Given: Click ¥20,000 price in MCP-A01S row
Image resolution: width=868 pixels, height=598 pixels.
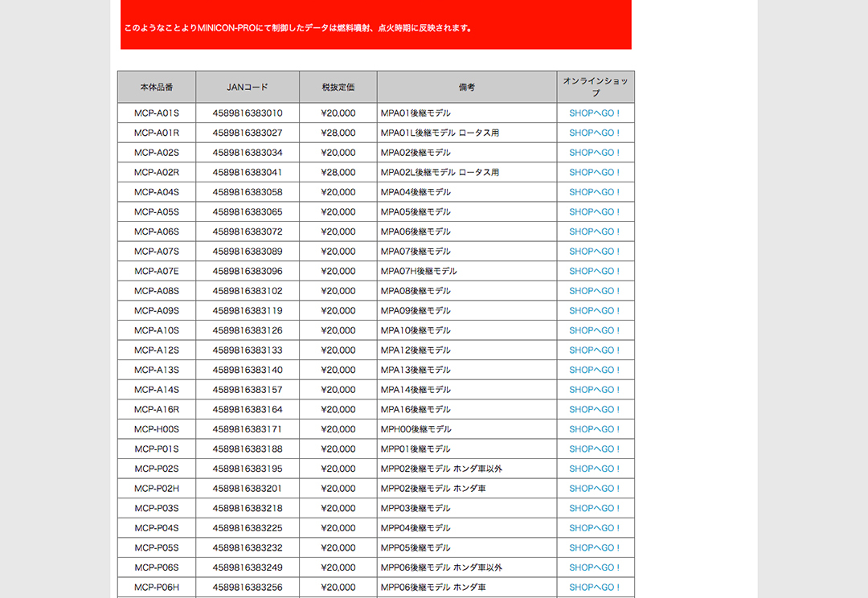Looking at the screenshot, I should click(338, 113).
